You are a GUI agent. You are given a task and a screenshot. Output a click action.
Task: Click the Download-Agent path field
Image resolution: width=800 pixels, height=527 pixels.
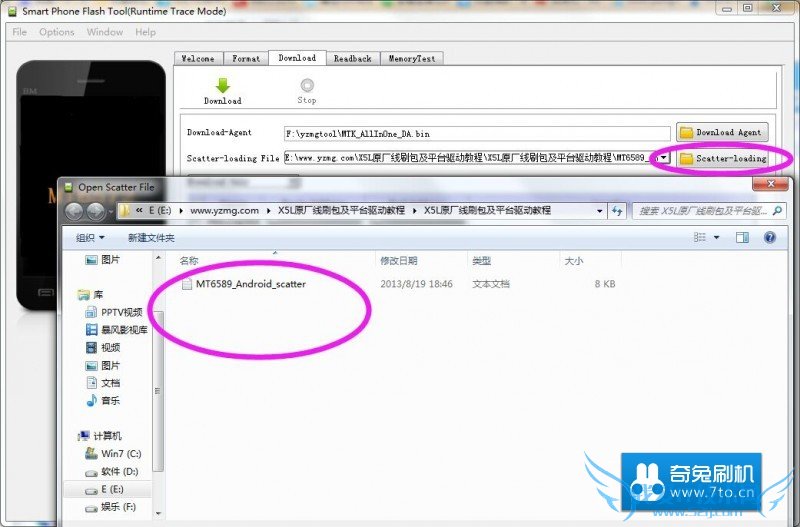coord(477,134)
